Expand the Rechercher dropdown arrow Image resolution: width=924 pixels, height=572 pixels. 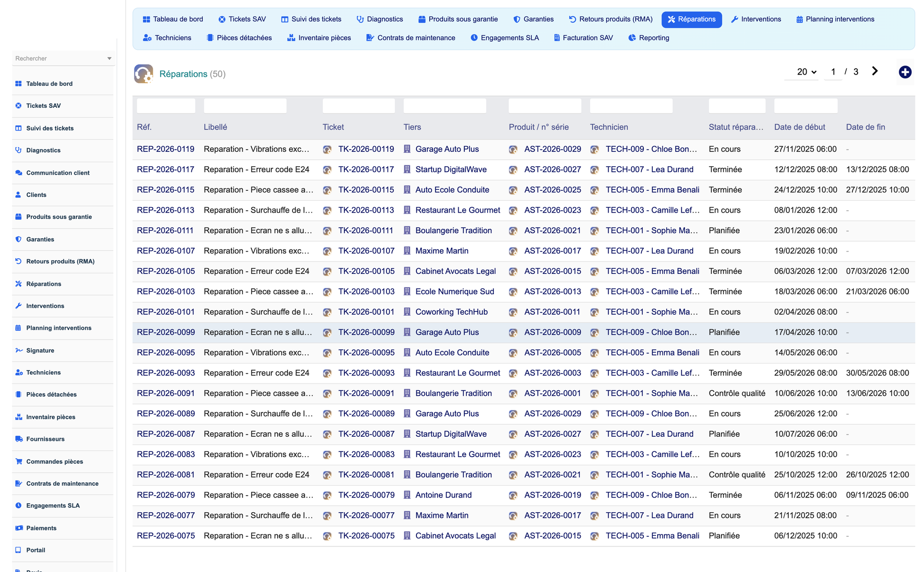pos(109,58)
